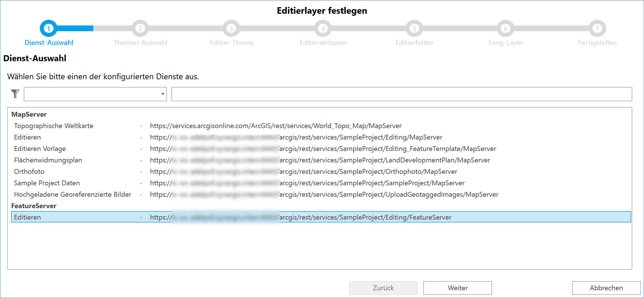Click the Zurück button

pos(383,288)
